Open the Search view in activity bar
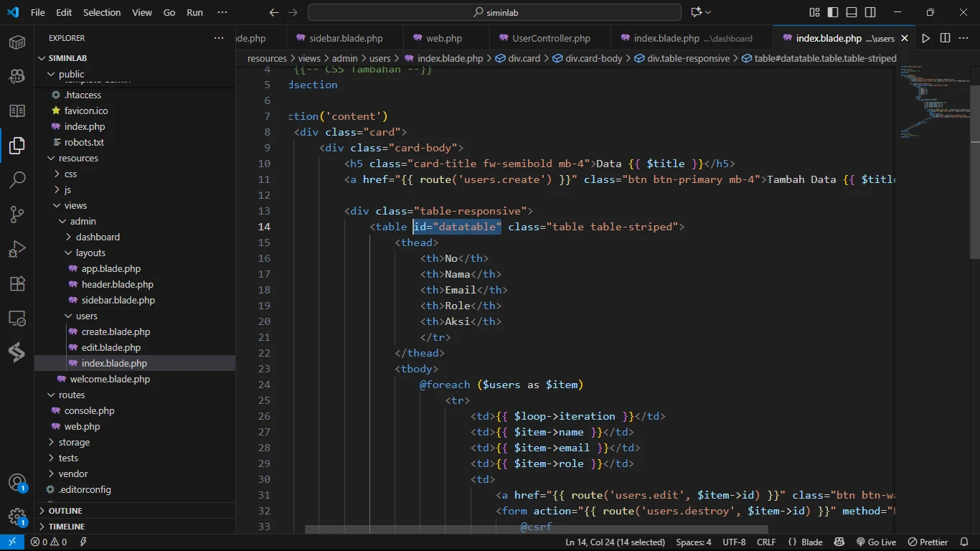Viewport: 980px width, 551px height. [17, 180]
